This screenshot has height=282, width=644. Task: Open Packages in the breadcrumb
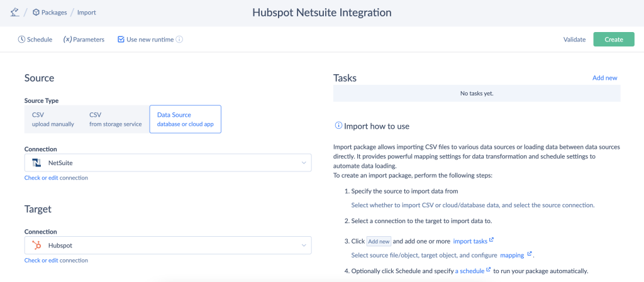(x=54, y=13)
